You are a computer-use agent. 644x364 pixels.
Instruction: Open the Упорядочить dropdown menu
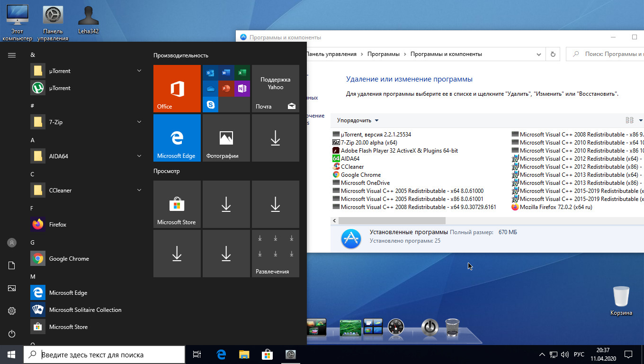[x=358, y=120]
